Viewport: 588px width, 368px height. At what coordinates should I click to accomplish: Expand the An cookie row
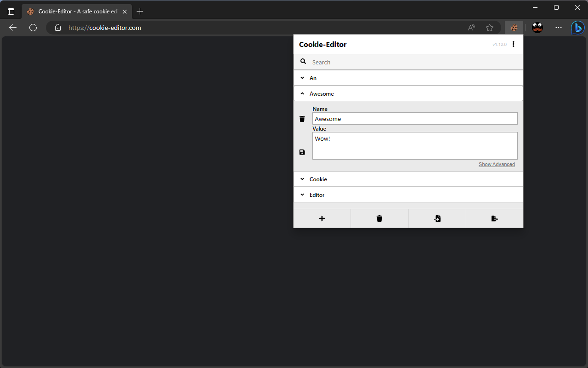(408, 78)
